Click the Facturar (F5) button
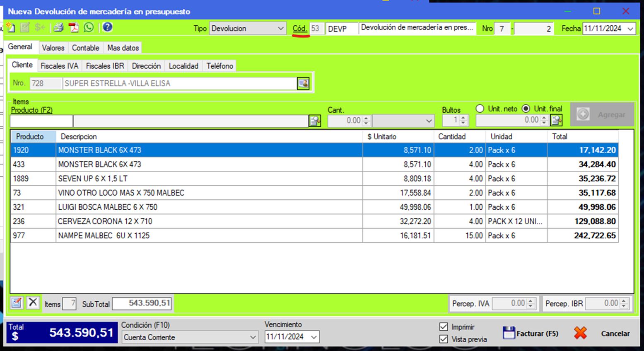The width and height of the screenshot is (644, 351). pyautogui.click(x=531, y=333)
